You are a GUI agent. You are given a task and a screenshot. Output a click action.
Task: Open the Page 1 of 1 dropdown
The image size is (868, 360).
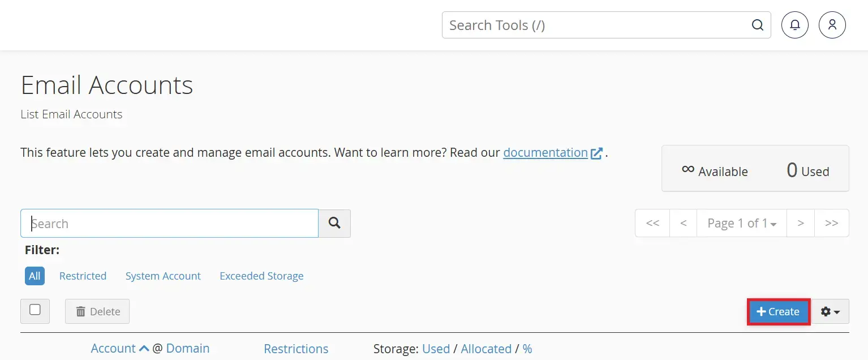[742, 223]
